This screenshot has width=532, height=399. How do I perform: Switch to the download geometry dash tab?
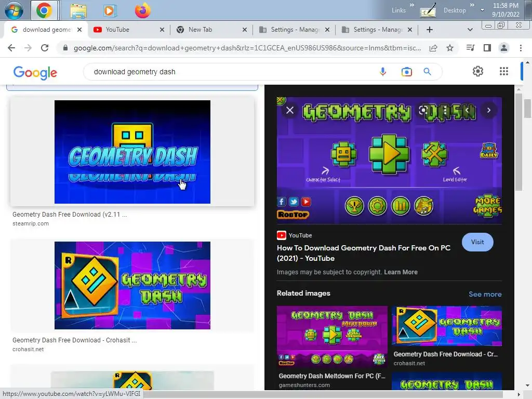tap(46, 30)
